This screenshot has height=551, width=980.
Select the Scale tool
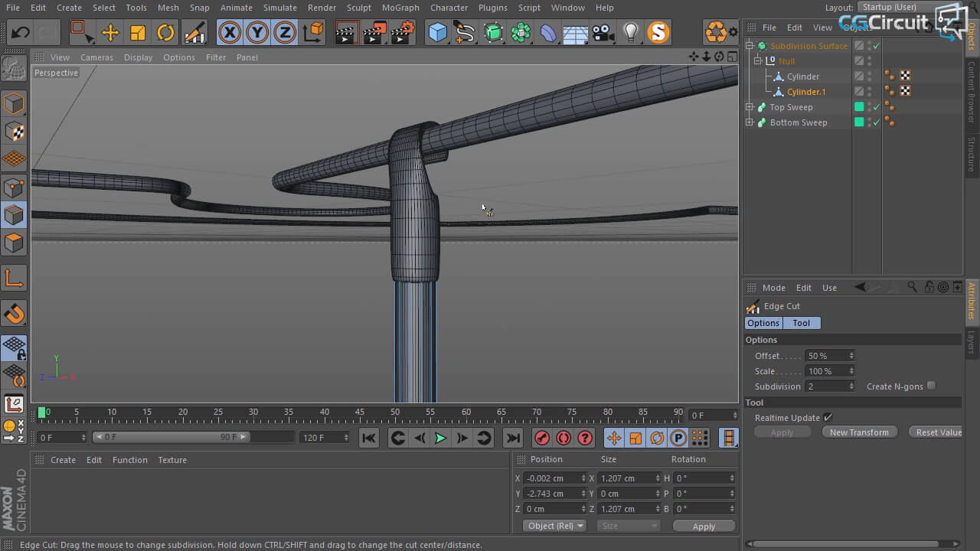(138, 32)
